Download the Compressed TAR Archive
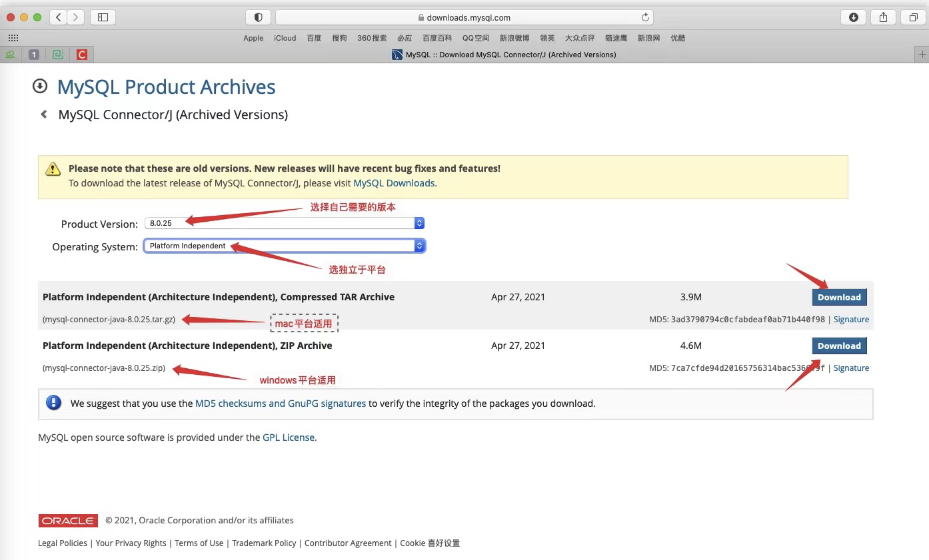The image size is (929, 560). [x=839, y=297]
